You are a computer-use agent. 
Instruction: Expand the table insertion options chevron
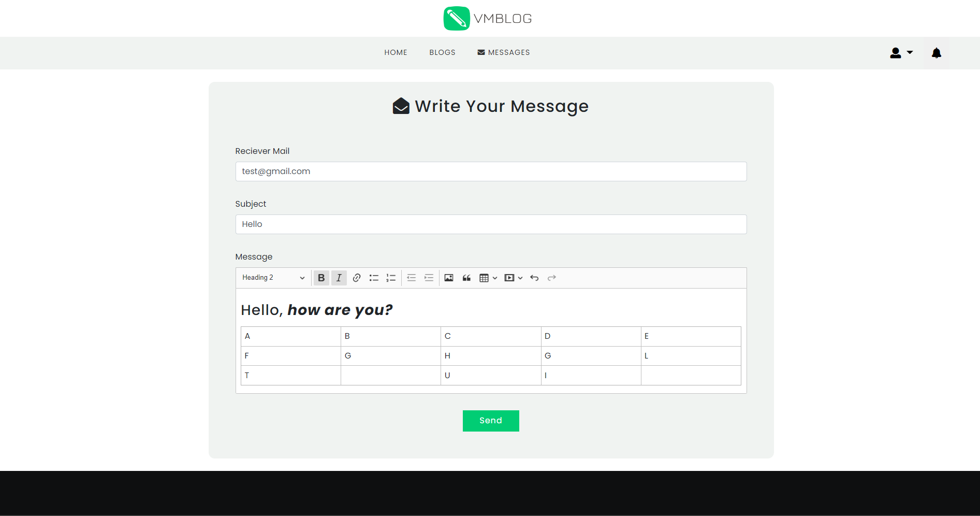click(495, 278)
